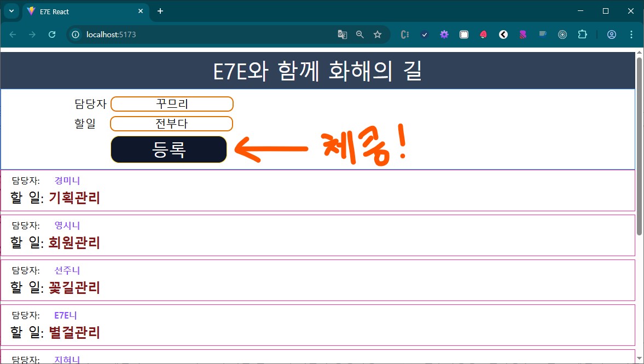Click the task text 별걸관리
Viewport: 644px width, 364px height.
[74, 332]
